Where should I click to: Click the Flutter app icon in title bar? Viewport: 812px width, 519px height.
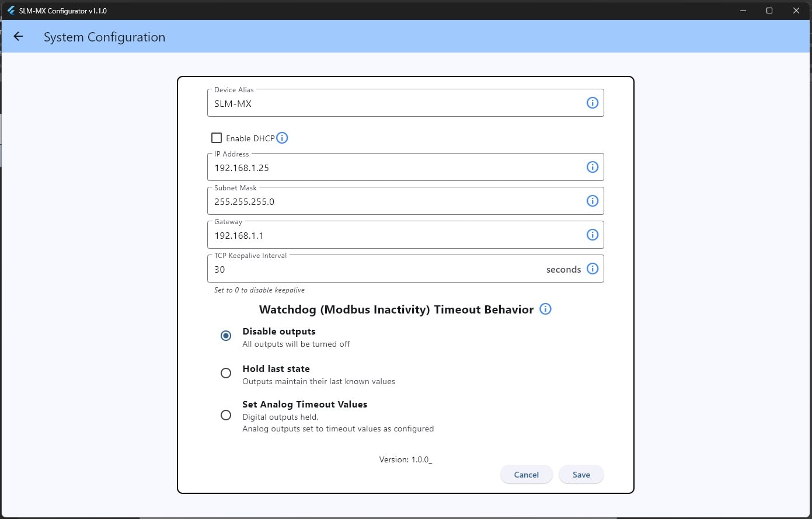coord(11,11)
